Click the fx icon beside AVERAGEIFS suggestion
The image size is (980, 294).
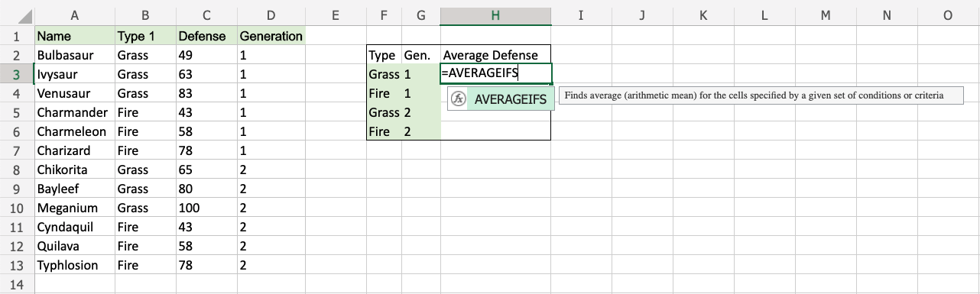458,99
